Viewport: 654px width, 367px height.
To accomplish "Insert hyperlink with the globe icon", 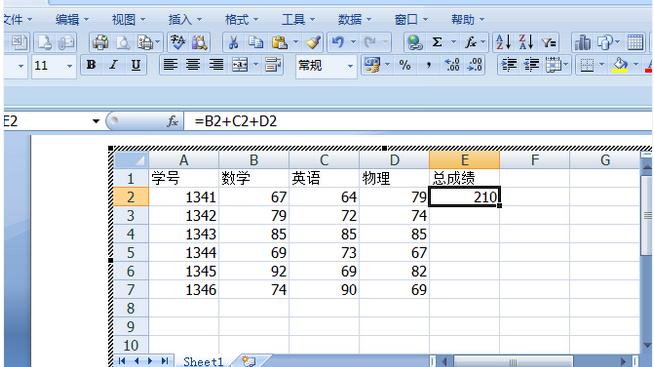I will (x=414, y=42).
